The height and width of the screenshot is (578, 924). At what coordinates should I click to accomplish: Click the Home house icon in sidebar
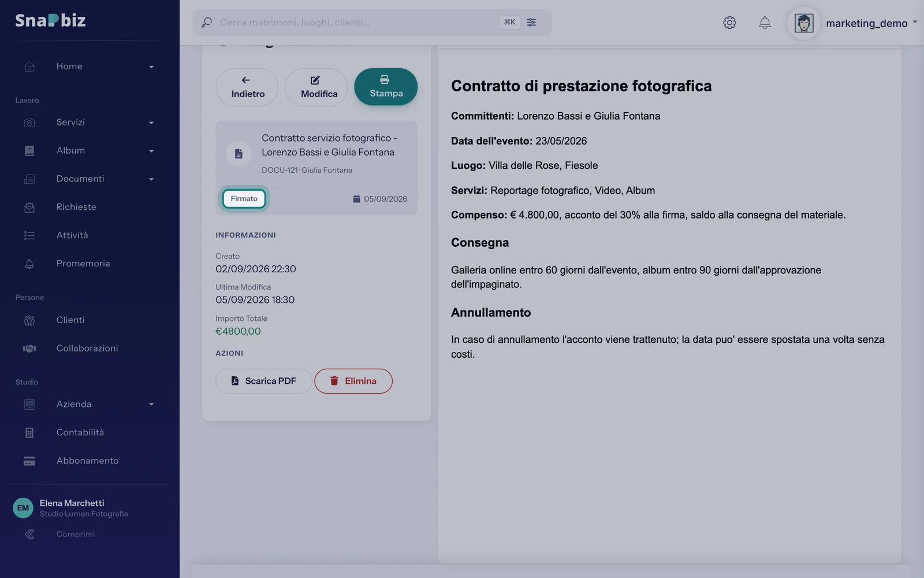coord(29,66)
